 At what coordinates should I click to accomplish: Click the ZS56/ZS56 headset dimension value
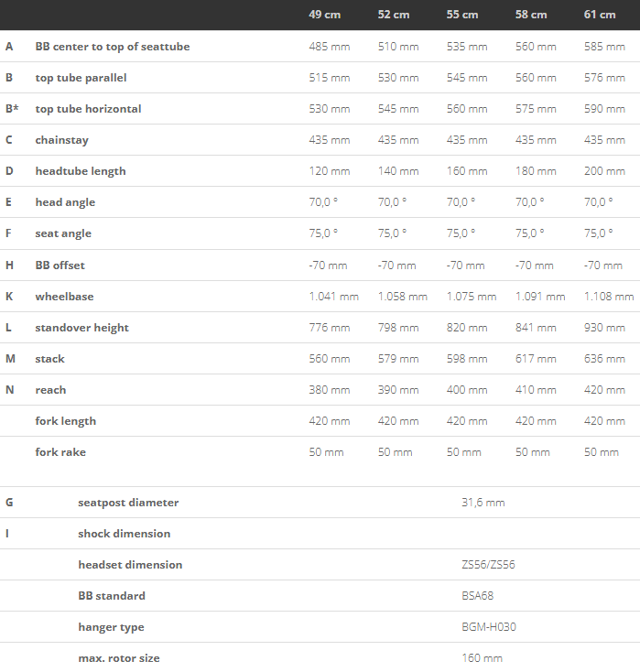[488, 565]
